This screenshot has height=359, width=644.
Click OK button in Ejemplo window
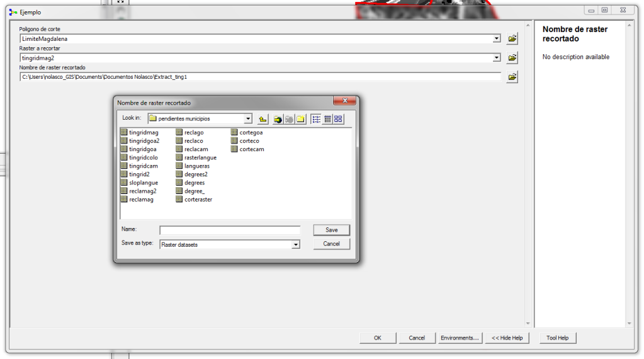point(378,338)
